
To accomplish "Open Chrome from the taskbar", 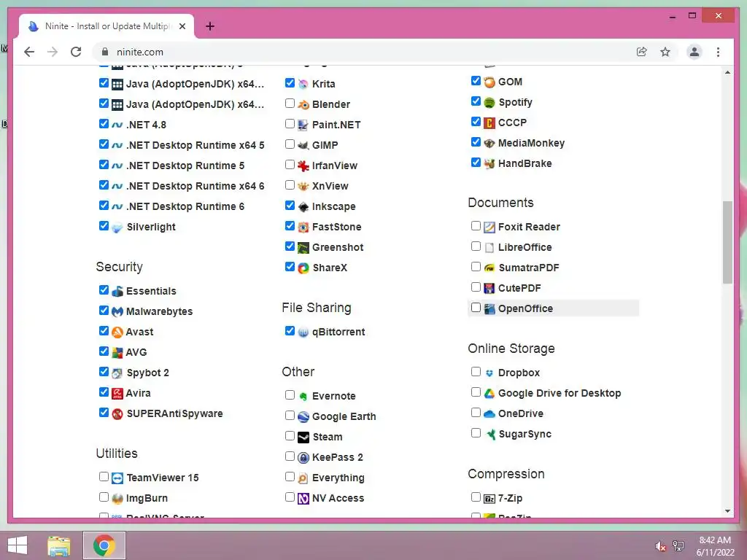I will coord(104,545).
